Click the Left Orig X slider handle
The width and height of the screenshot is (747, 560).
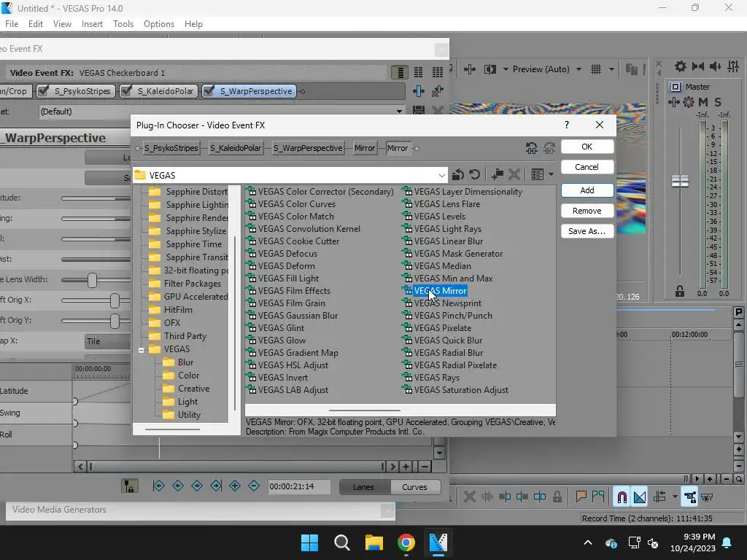pyautogui.click(x=115, y=300)
